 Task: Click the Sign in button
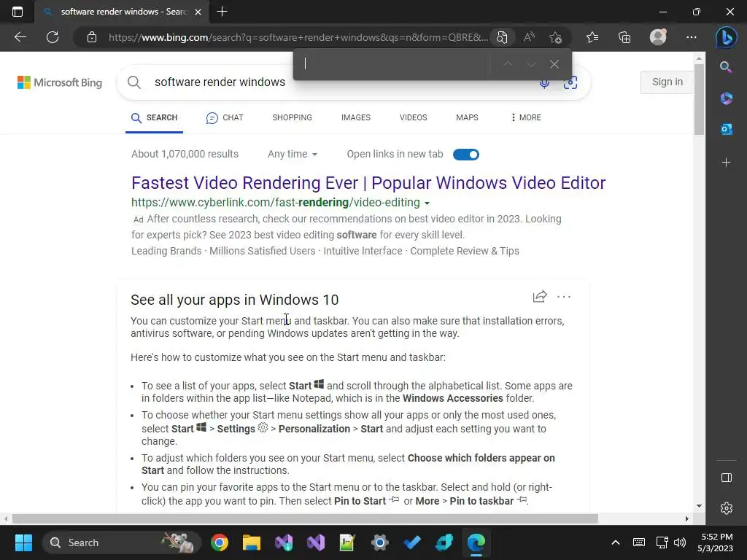click(x=667, y=82)
